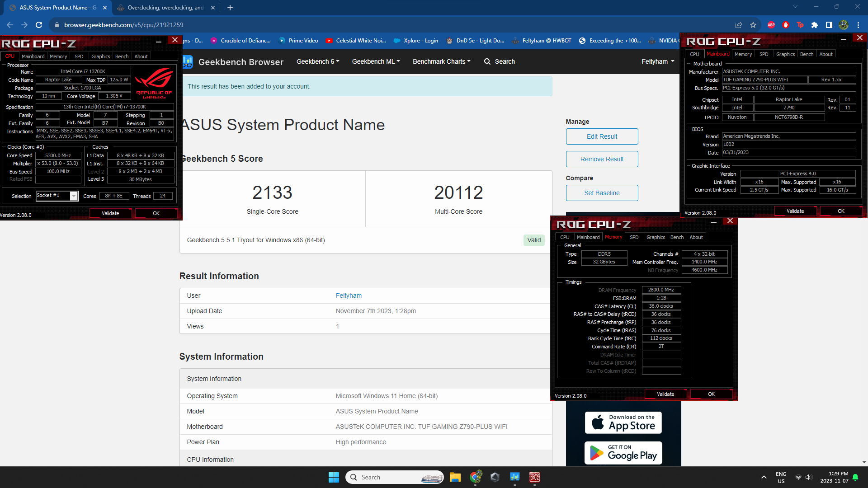
Task: Click the Get it on Google Play badge
Action: click(x=623, y=453)
